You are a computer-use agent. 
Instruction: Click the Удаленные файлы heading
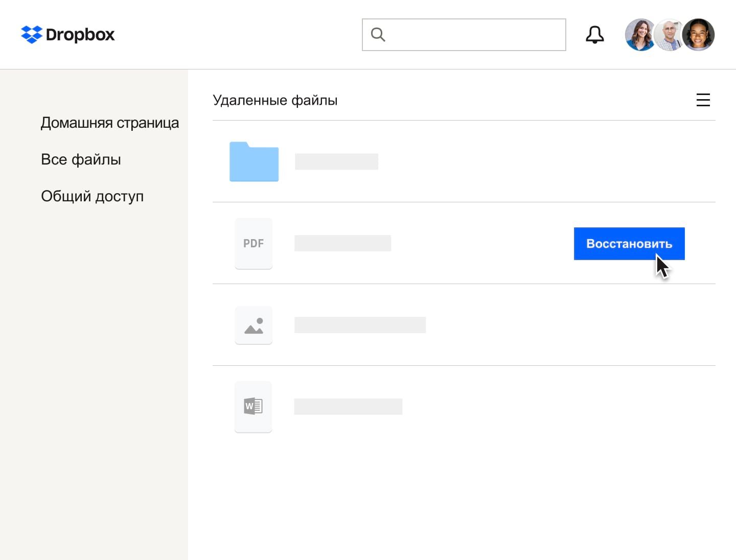pyautogui.click(x=275, y=100)
